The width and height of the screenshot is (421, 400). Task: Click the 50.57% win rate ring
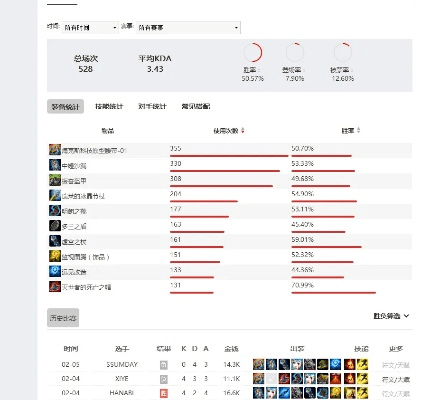tap(253, 52)
